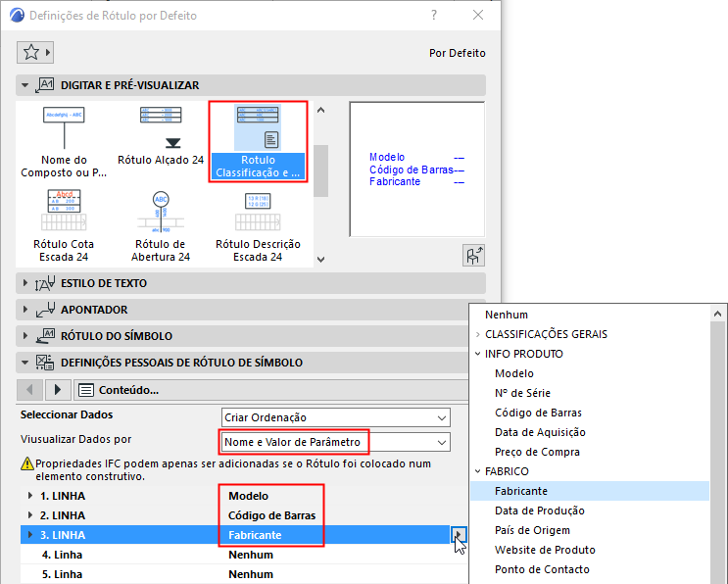728x584 pixels.
Task: Expand CLASSIFICAÇÕES GERAIS group in popup
Action: [x=478, y=334]
